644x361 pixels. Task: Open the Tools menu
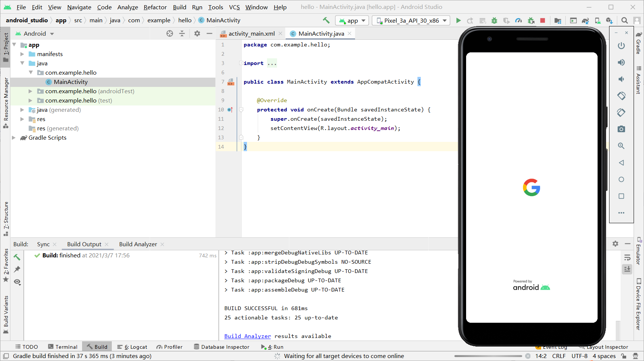pyautogui.click(x=215, y=7)
